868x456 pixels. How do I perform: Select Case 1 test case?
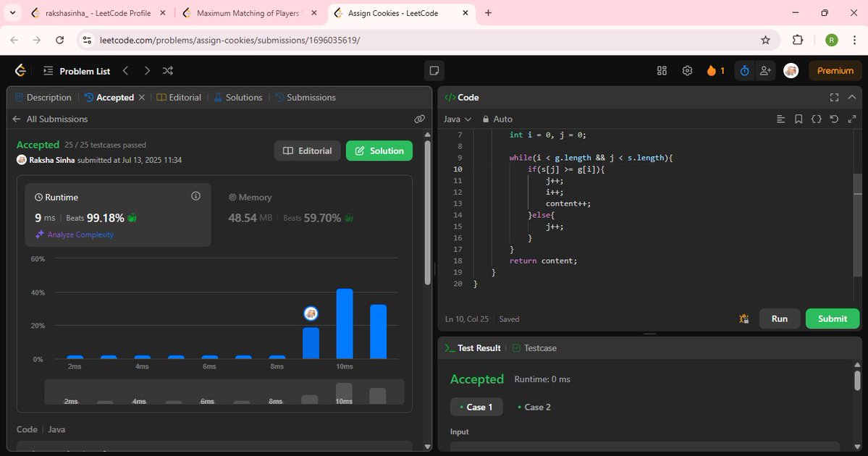pyautogui.click(x=476, y=407)
